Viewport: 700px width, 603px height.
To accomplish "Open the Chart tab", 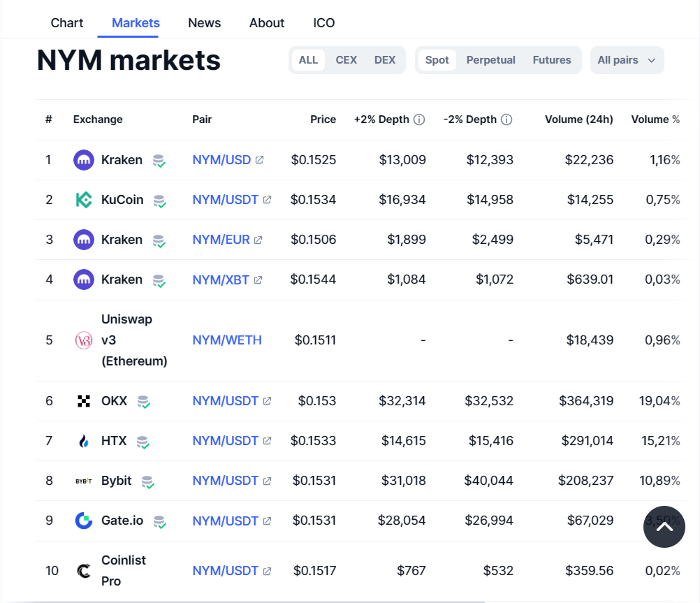I will tap(67, 23).
